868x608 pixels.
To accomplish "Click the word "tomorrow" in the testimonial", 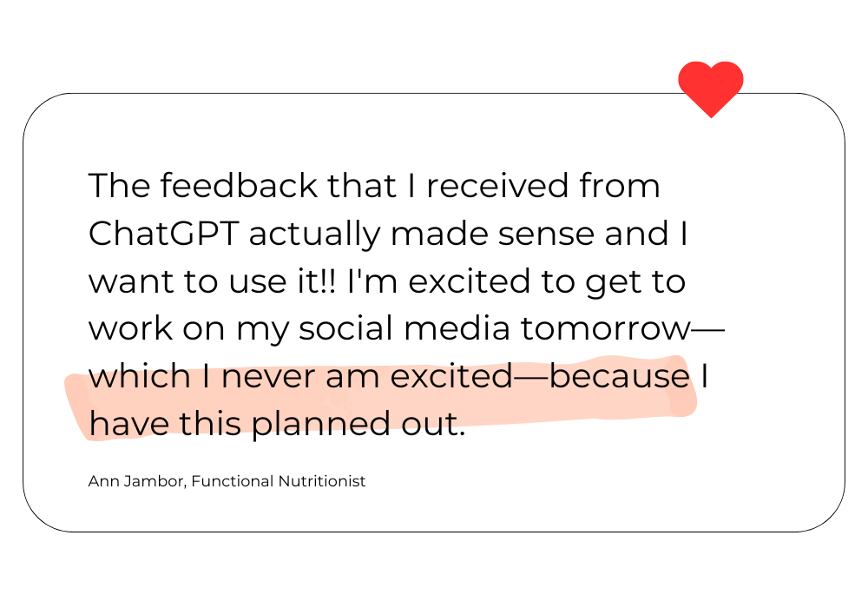I will point(606,329).
